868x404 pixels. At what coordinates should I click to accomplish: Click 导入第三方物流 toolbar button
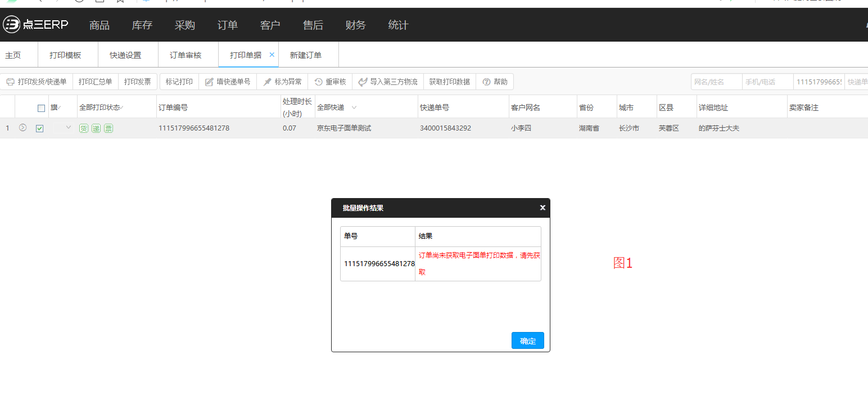pyautogui.click(x=388, y=82)
